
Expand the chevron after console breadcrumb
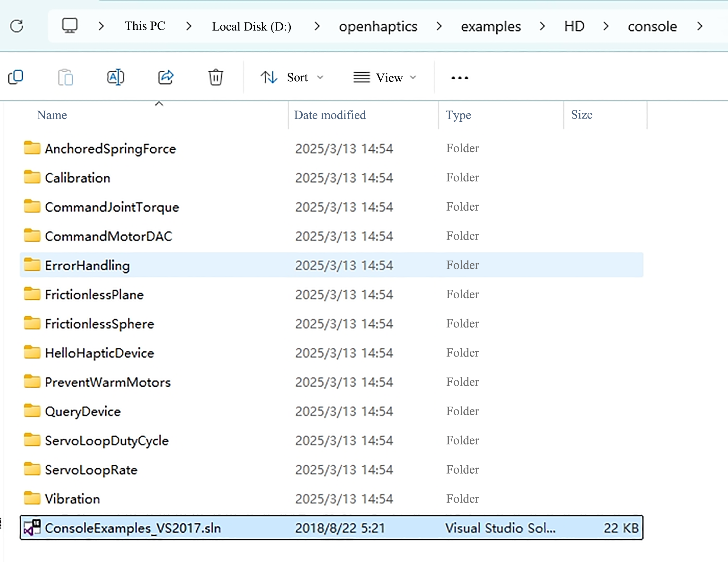coord(700,26)
